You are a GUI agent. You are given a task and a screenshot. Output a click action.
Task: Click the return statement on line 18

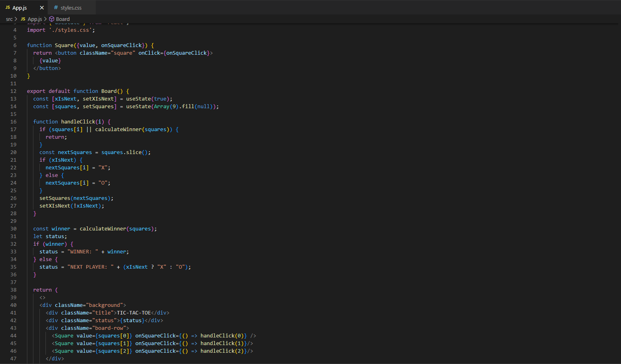pyautogui.click(x=56, y=137)
